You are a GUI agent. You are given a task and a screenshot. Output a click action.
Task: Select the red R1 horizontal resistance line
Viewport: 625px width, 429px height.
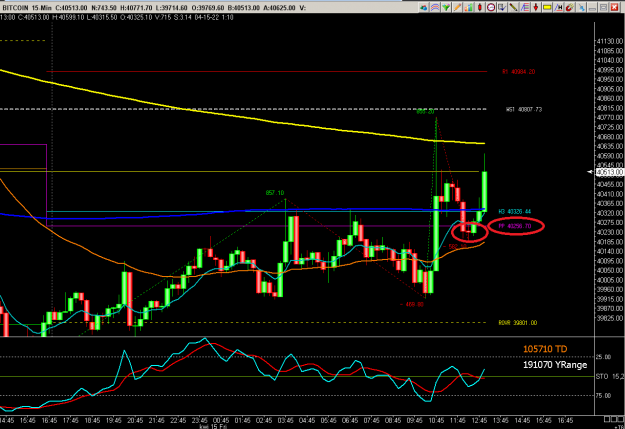266,71
